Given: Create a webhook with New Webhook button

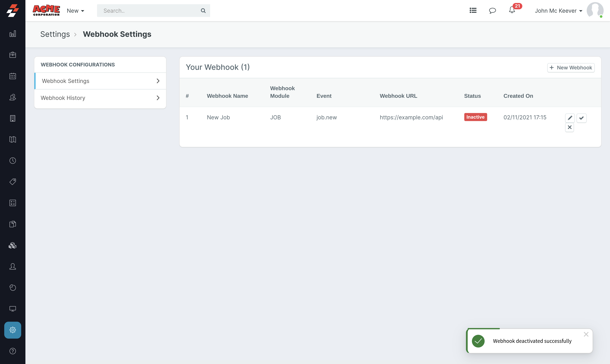Looking at the screenshot, I should (571, 67).
